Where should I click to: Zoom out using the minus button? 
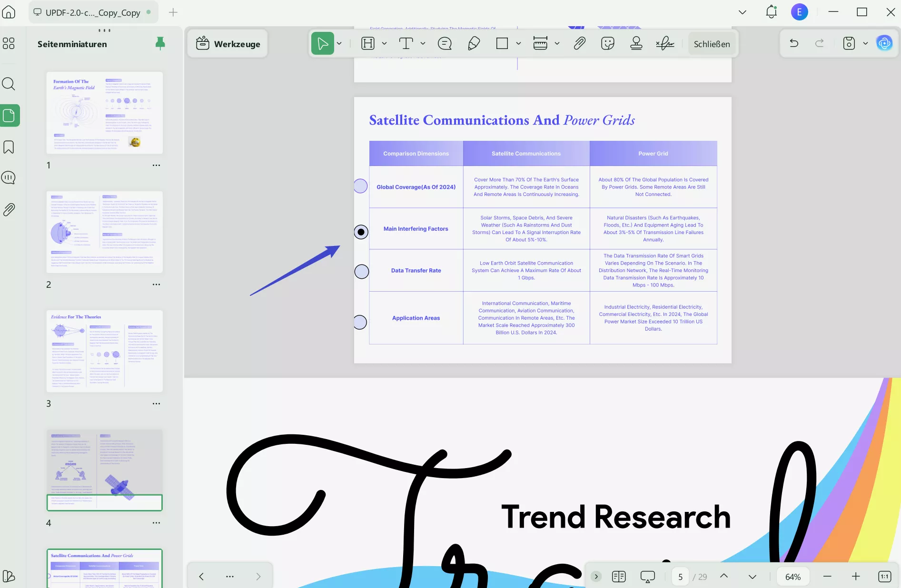pyautogui.click(x=827, y=577)
